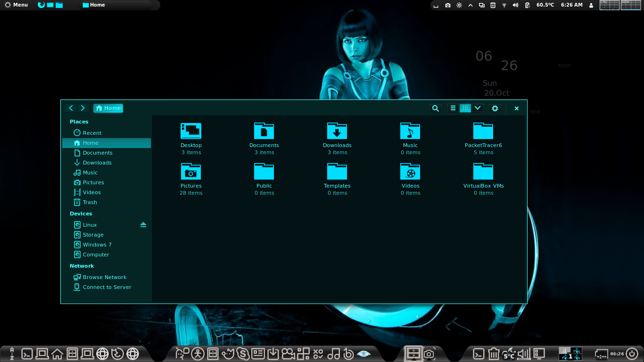Screen dimensions: 644x362
Task: Select the Downloads folder icon in grid
Action: click(337, 131)
